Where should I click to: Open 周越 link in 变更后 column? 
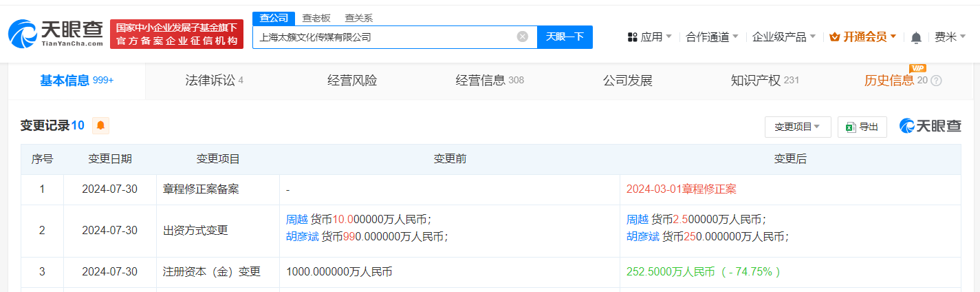tap(638, 219)
